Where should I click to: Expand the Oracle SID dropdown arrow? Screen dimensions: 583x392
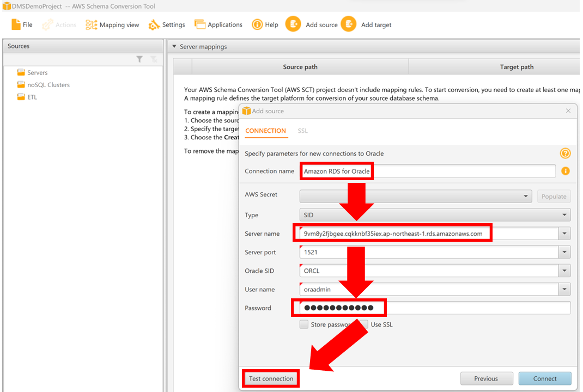click(564, 271)
